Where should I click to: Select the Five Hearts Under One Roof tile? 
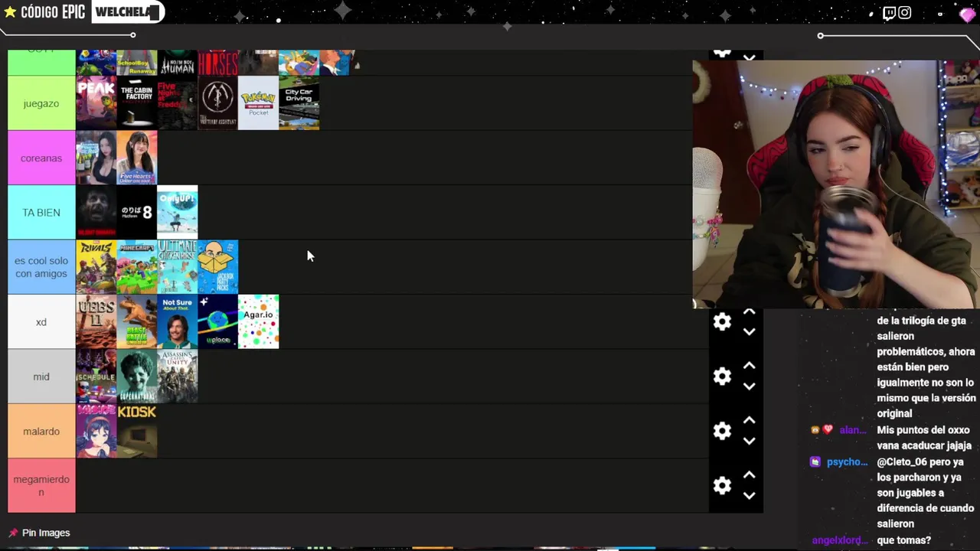(x=136, y=158)
